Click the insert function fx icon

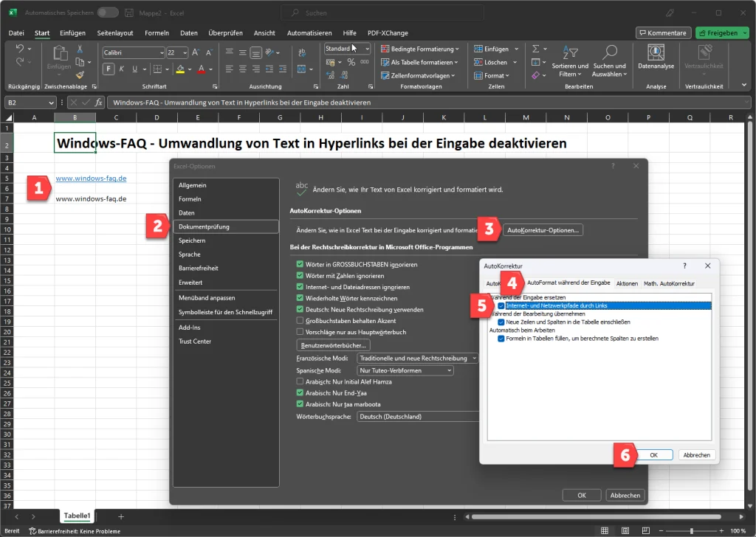(98, 102)
